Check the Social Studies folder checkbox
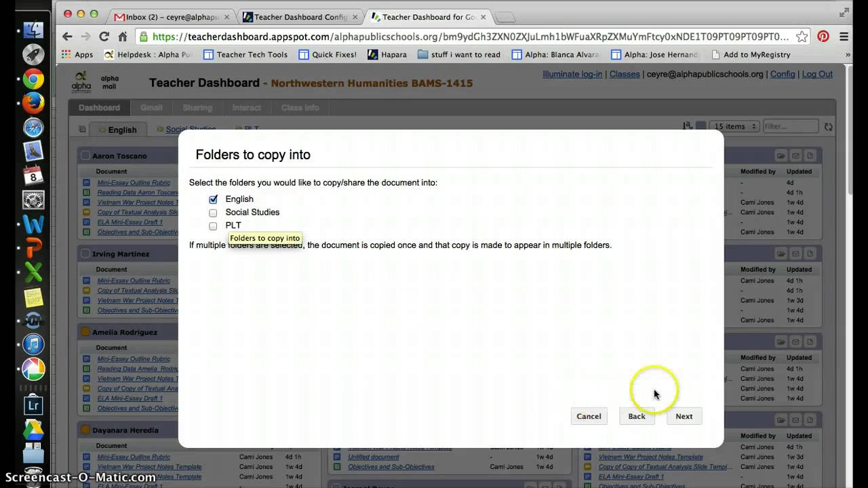Screen dimensions: 868x488 point(213,213)
